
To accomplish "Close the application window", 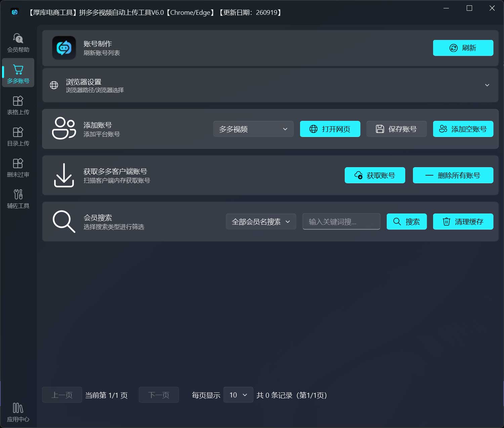I will click(492, 8).
